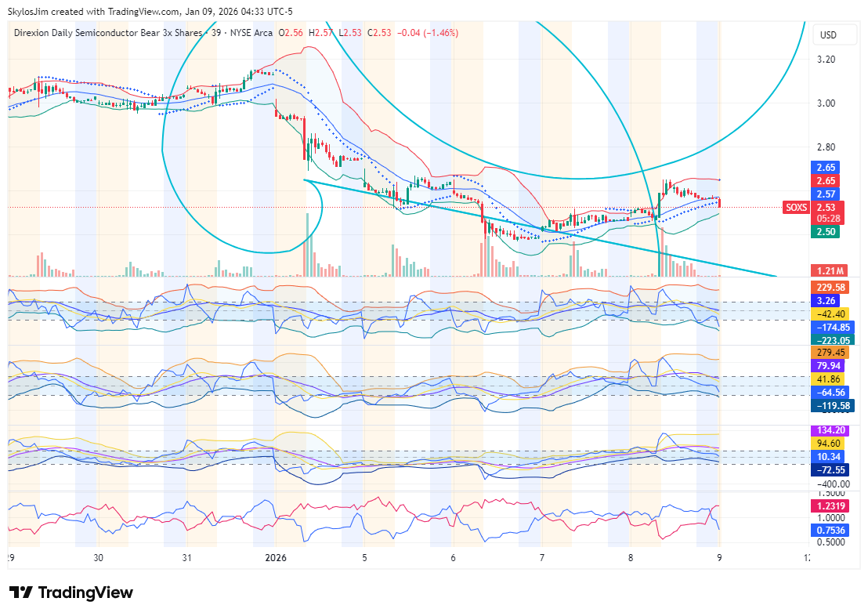This screenshot has height=616, width=868.
Task: Click the red '2.65' price label
Action: click(x=826, y=180)
